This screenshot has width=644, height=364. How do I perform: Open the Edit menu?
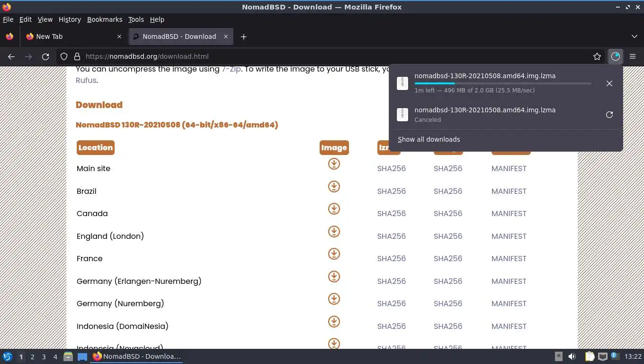click(26, 19)
